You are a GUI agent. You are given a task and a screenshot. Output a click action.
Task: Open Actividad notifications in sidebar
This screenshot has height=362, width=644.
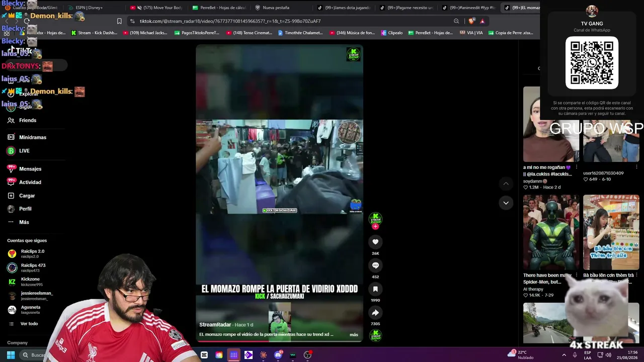coord(24,183)
